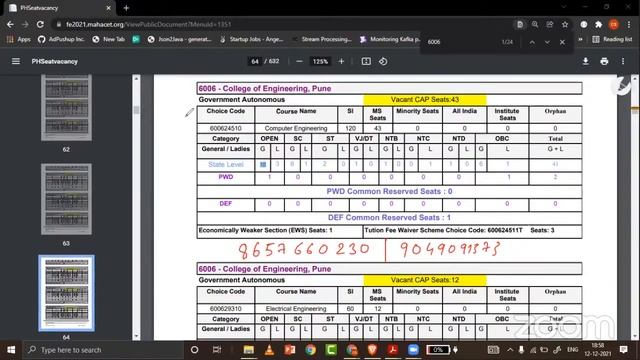Open Chrome three-dot menu
The image size is (640, 360).
tap(629, 24)
